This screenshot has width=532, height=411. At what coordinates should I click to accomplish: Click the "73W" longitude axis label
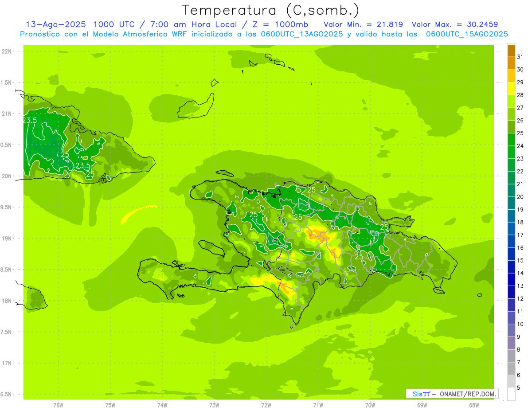tap(214, 406)
